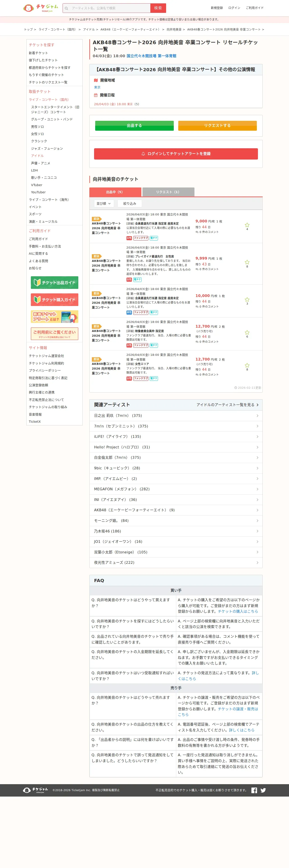
Task: Open the INI（アイエヌアイ） artist row
Action: click(176, 500)
